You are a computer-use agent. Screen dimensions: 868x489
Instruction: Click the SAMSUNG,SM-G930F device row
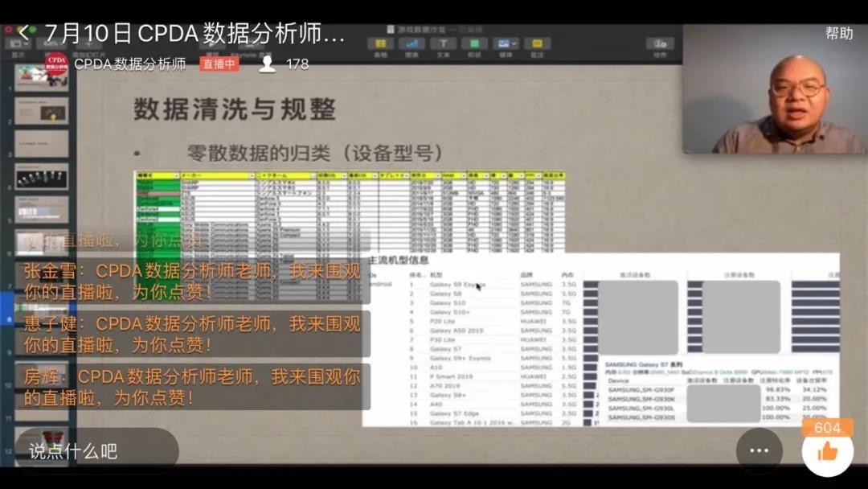pos(717,390)
